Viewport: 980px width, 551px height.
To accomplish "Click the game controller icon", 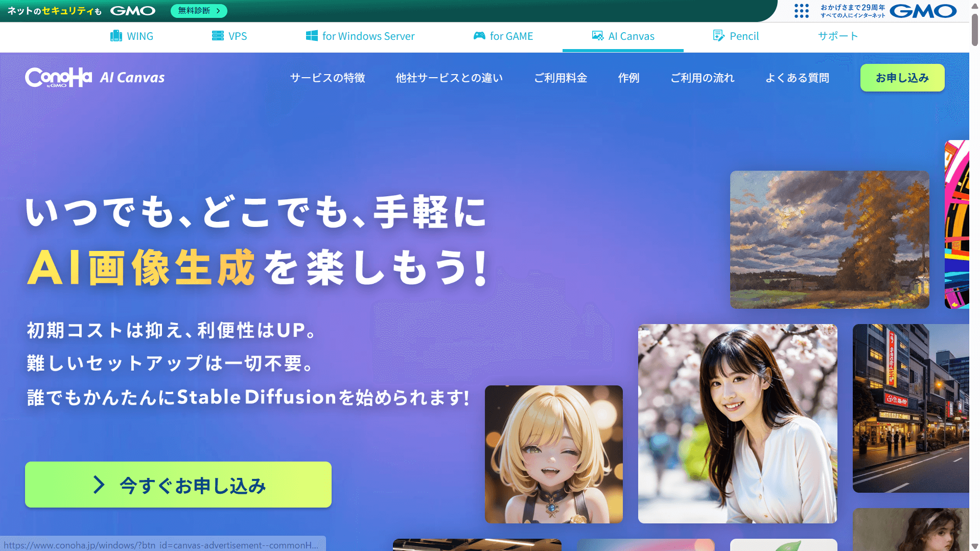I will (x=479, y=36).
